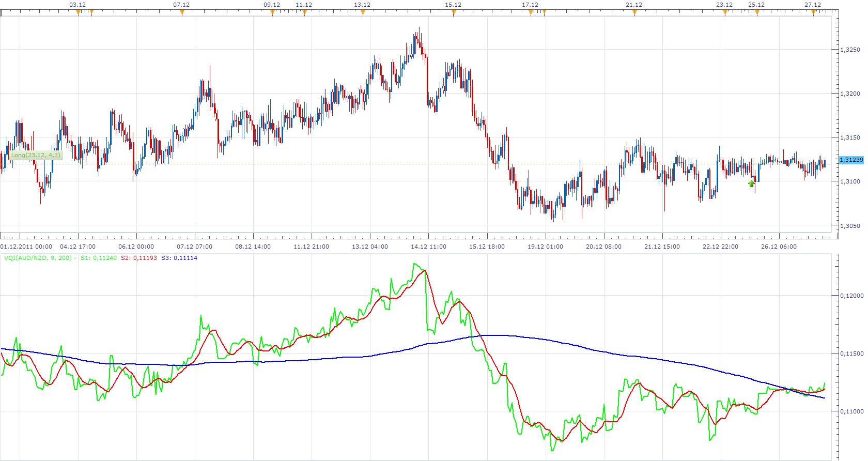Screen dimensions: 868x461
Task: Select the orange marker under 07.12
Action: [182, 12]
